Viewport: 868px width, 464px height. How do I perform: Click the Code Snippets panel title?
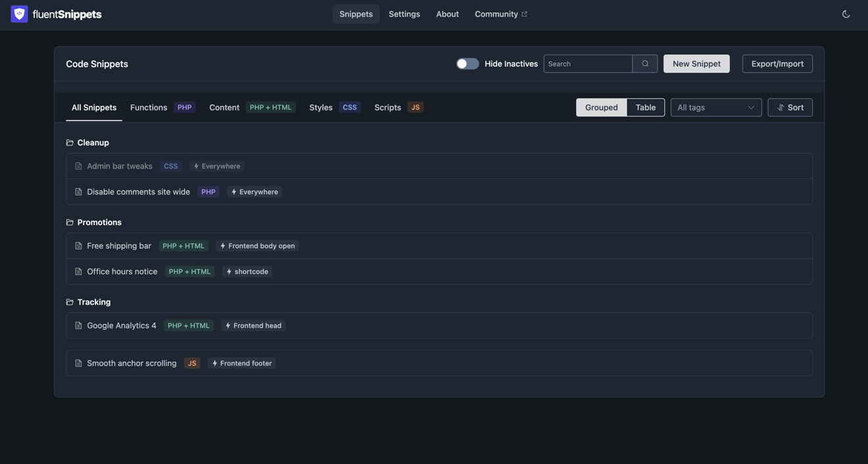(x=97, y=64)
